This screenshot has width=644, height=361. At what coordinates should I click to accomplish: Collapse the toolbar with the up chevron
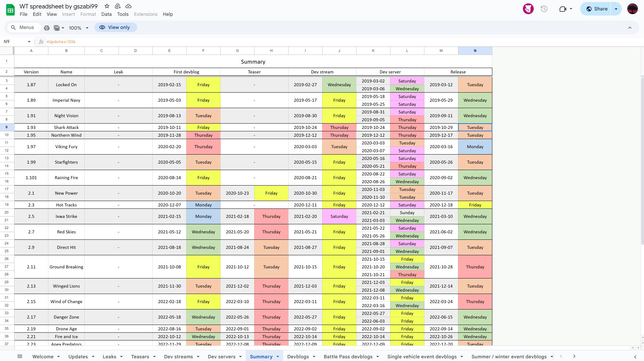(630, 28)
